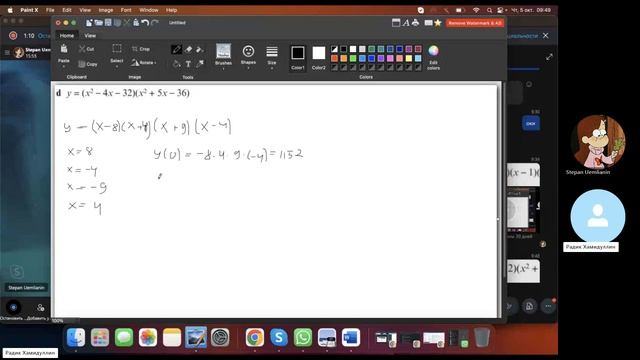Close the Skype side panel with X
640x360 pixels.
point(546,36)
